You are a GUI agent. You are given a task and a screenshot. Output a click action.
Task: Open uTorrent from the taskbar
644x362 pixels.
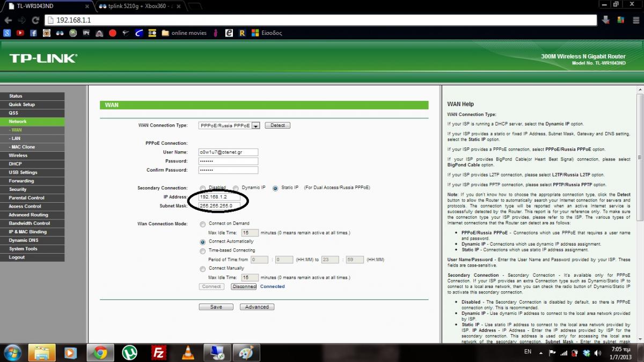point(129,352)
